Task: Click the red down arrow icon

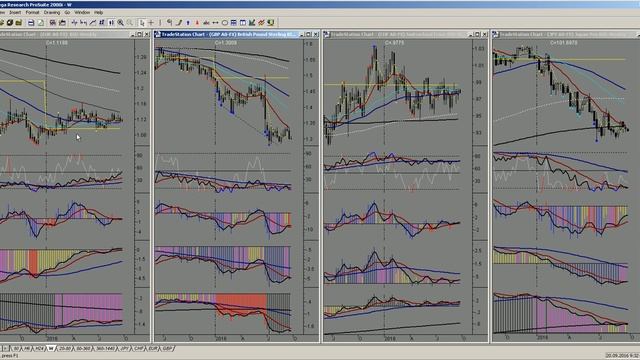Action: pos(197,22)
